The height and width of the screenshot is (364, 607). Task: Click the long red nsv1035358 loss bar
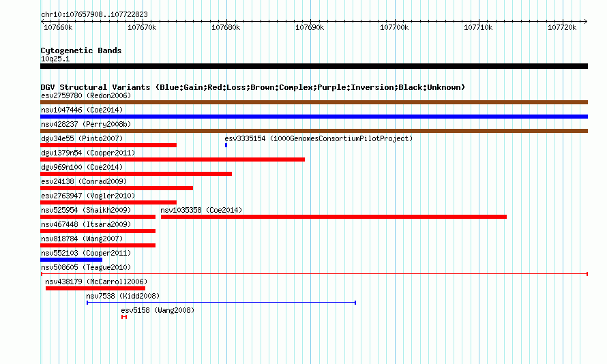334,217
